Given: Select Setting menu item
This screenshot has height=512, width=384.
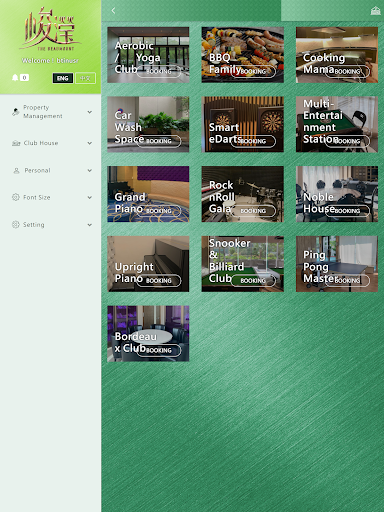Looking at the screenshot, I should tap(51, 225).
